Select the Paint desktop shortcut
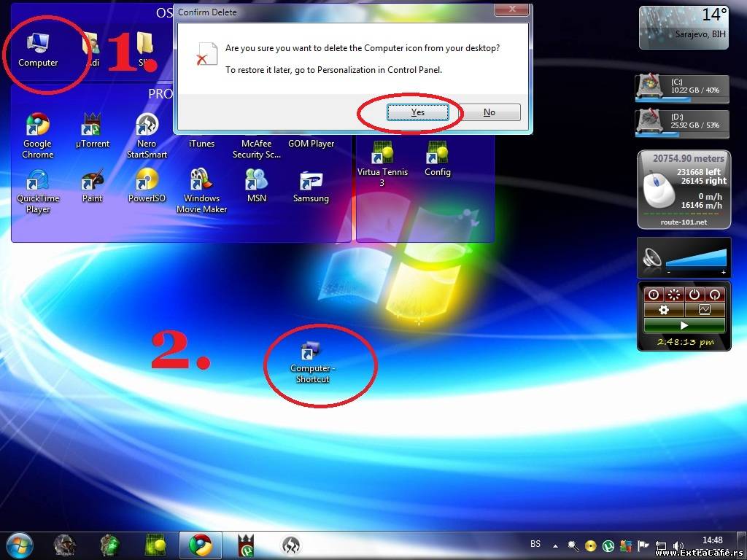Screen dimensions: 747x560 click(92, 186)
